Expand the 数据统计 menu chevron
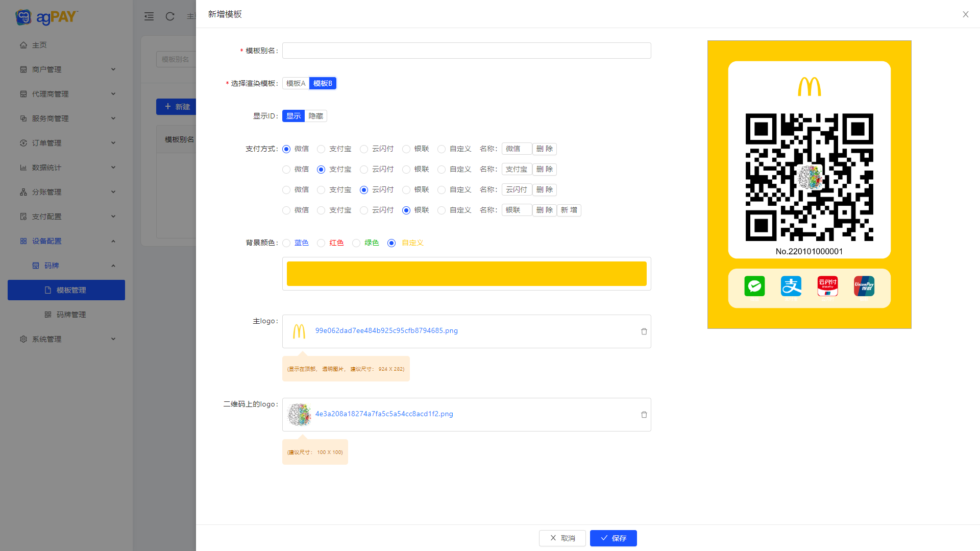 point(113,167)
